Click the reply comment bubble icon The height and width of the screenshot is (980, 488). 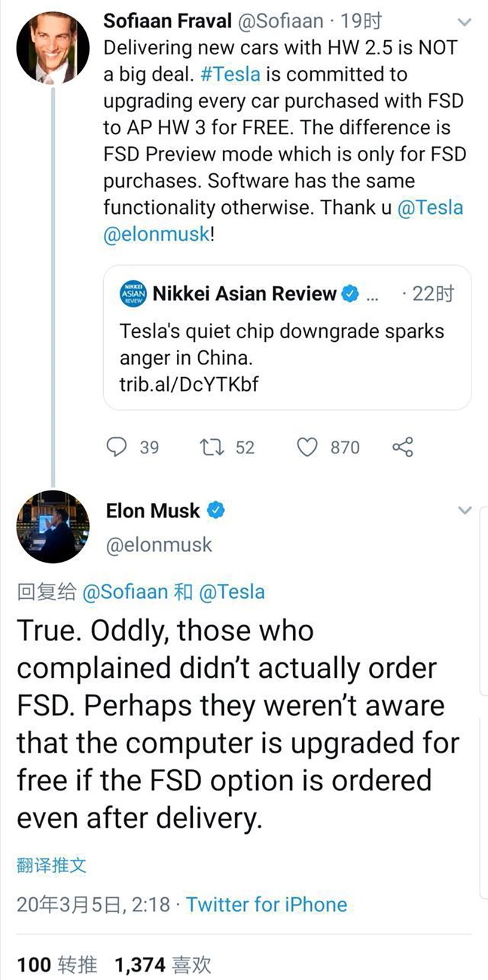pyautogui.click(x=117, y=447)
